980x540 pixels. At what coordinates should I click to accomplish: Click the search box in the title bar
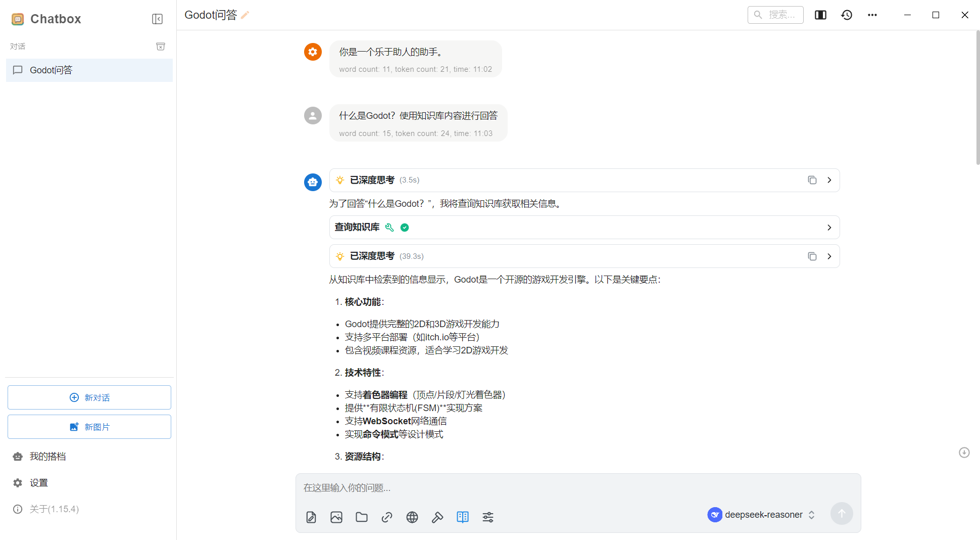775,15
